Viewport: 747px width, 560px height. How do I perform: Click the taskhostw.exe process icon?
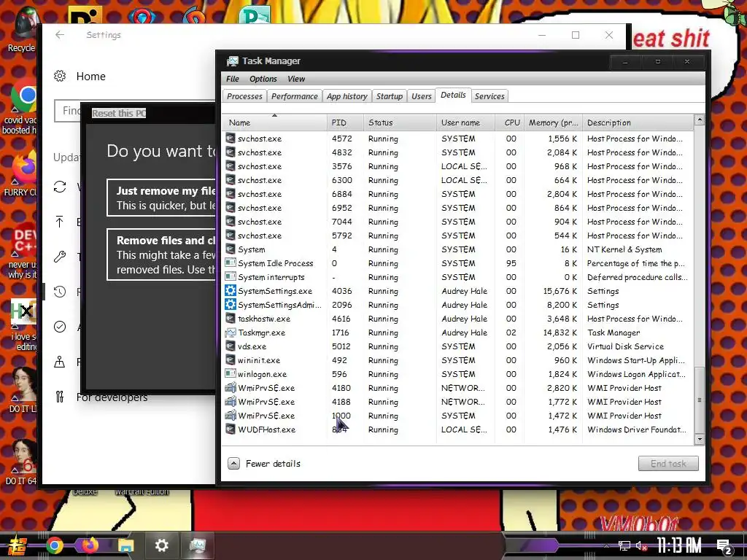pyautogui.click(x=231, y=319)
